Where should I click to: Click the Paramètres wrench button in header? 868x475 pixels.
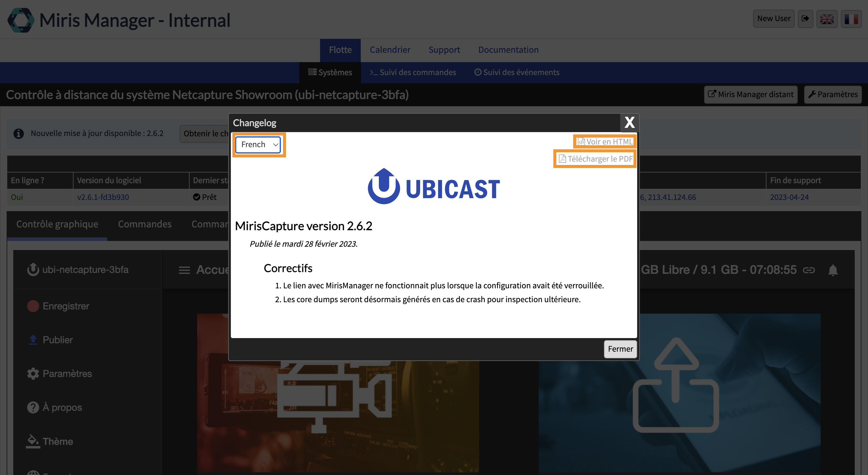click(833, 94)
